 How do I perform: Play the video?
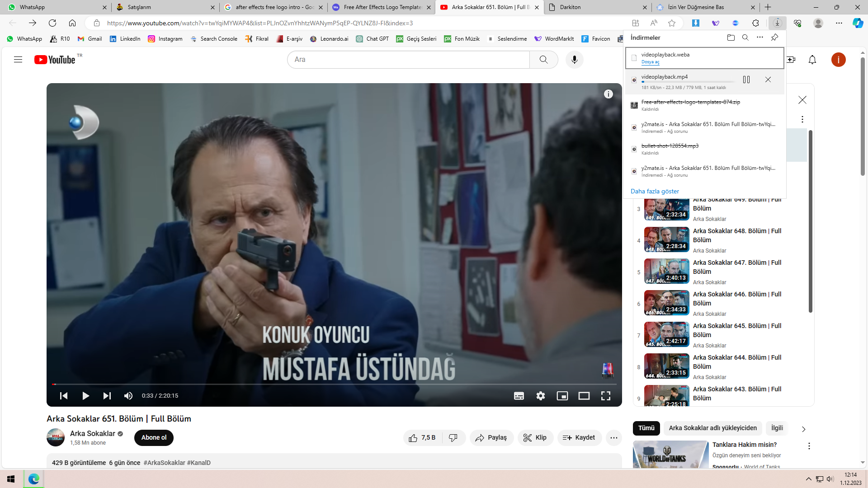click(85, 396)
